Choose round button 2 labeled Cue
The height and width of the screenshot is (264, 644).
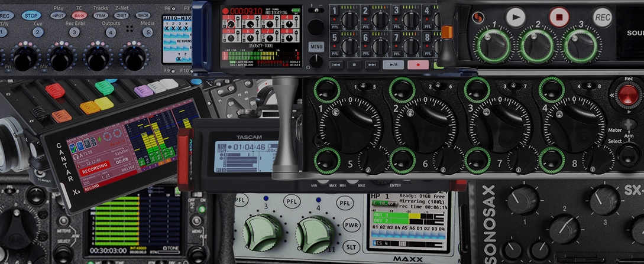coord(38,32)
